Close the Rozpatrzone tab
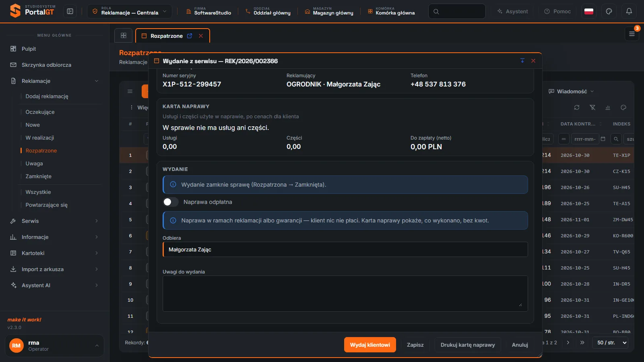Screen dimensions: 644x362 coord(201,36)
